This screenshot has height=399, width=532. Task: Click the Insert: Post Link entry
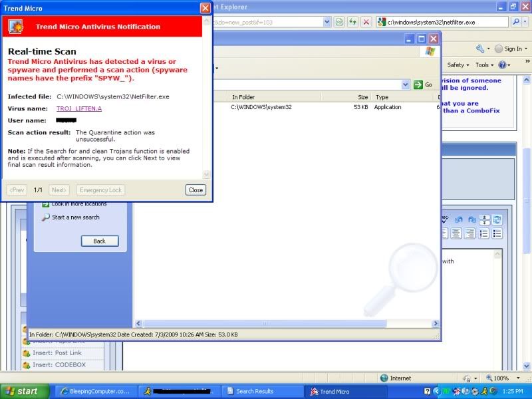point(57,353)
